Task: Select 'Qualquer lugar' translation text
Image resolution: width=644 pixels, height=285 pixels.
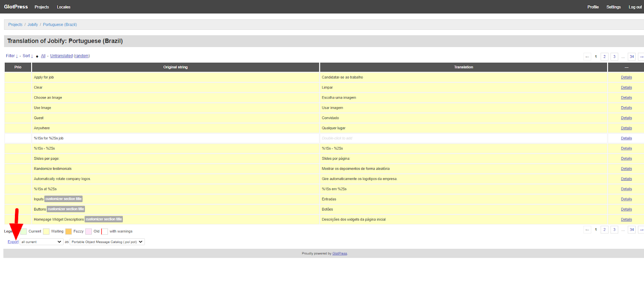Action: tap(334, 128)
